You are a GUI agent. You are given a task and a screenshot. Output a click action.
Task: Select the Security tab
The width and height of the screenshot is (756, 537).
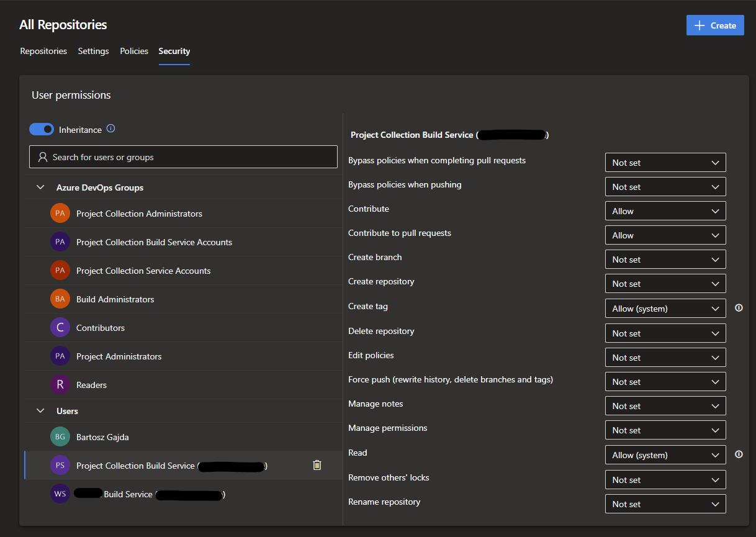(x=174, y=51)
